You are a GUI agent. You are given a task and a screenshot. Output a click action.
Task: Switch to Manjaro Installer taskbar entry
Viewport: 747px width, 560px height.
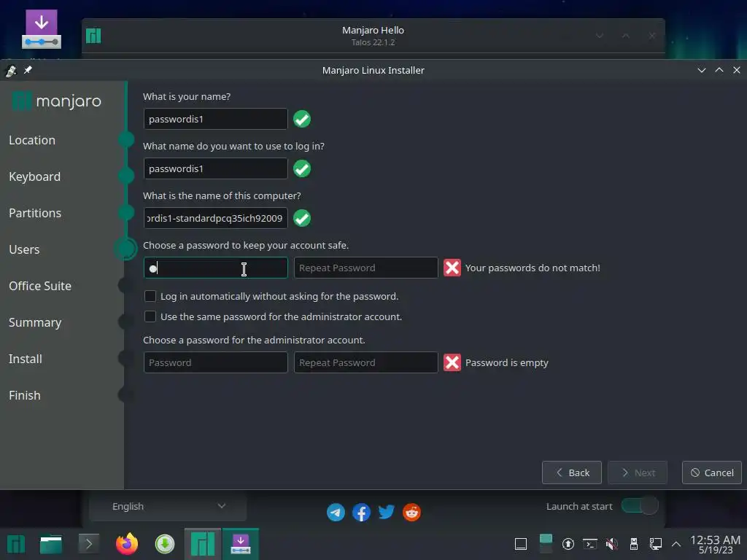pyautogui.click(x=241, y=544)
